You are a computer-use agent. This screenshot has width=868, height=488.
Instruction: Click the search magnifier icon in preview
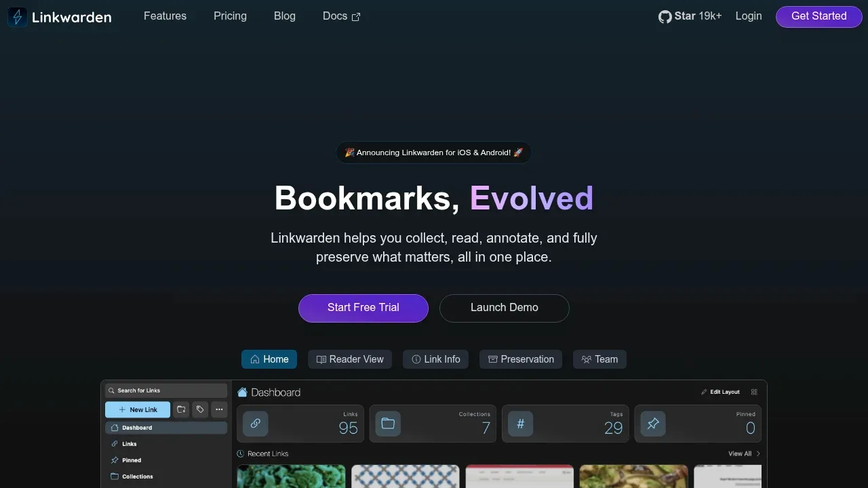[x=111, y=390]
